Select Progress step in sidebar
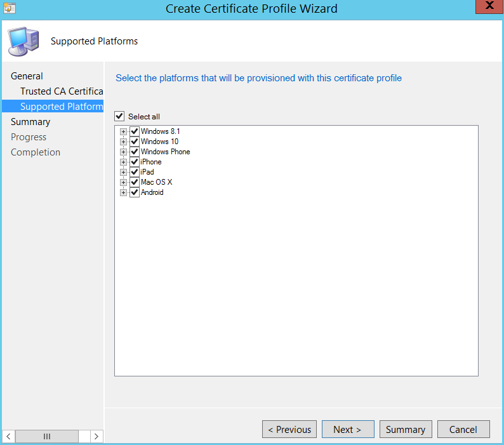504x445 pixels. coord(29,137)
